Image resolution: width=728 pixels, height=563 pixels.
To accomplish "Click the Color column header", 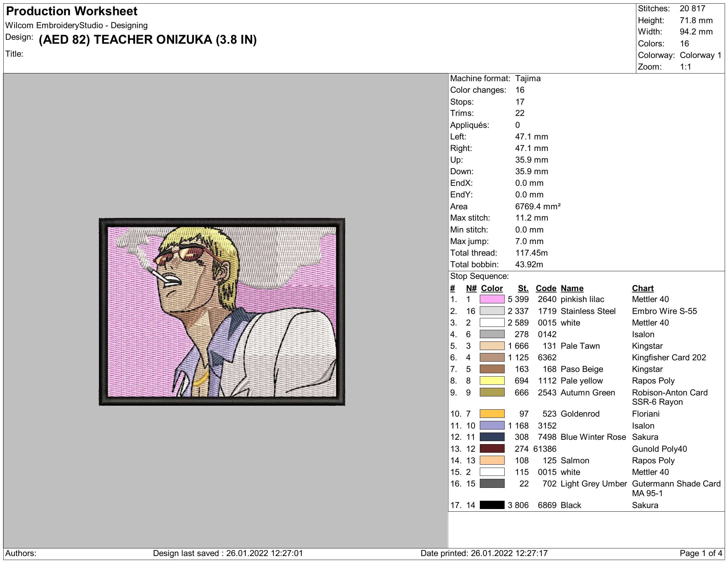I will click(492, 288).
